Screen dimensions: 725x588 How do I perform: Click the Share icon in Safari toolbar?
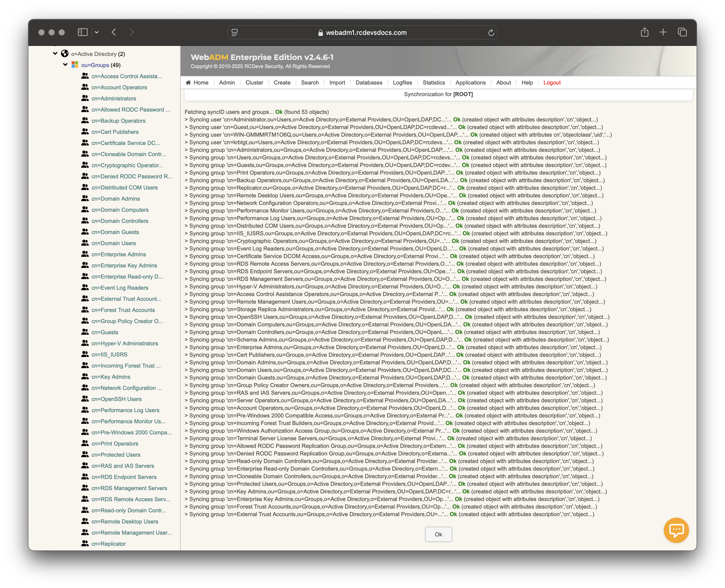[x=644, y=32]
